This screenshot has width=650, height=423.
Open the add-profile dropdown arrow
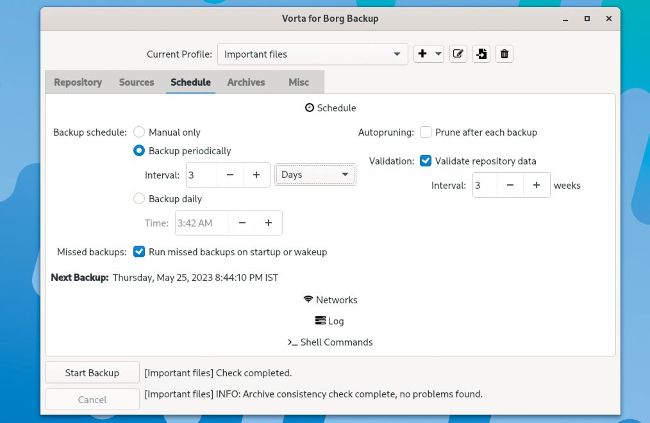coord(438,54)
